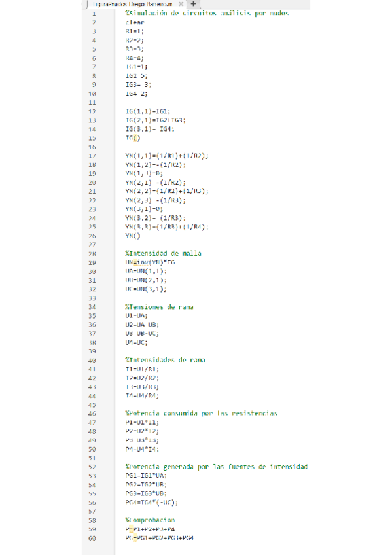Place cursor on the 'clear' command line
The image size is (392, 555).
tap(134, 22)
